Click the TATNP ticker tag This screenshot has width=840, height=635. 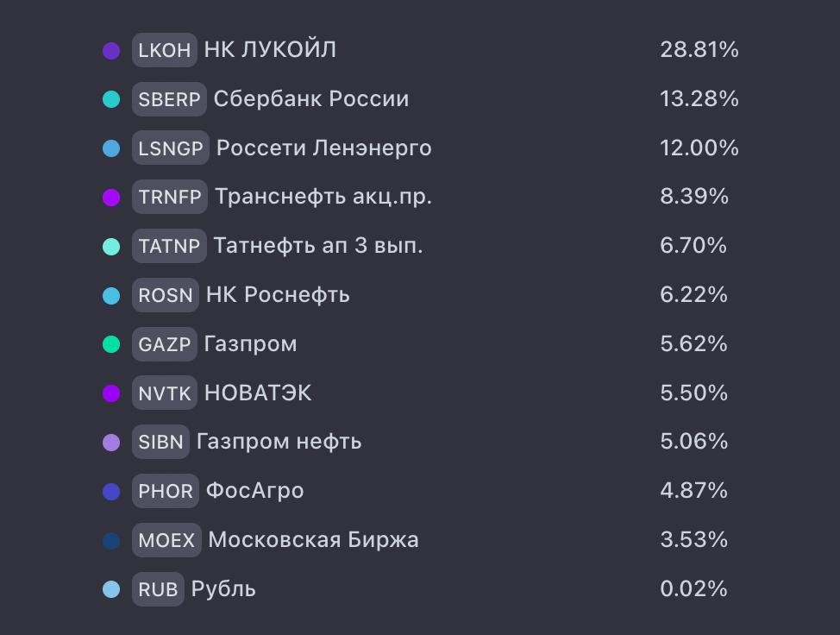click(169, 246)
